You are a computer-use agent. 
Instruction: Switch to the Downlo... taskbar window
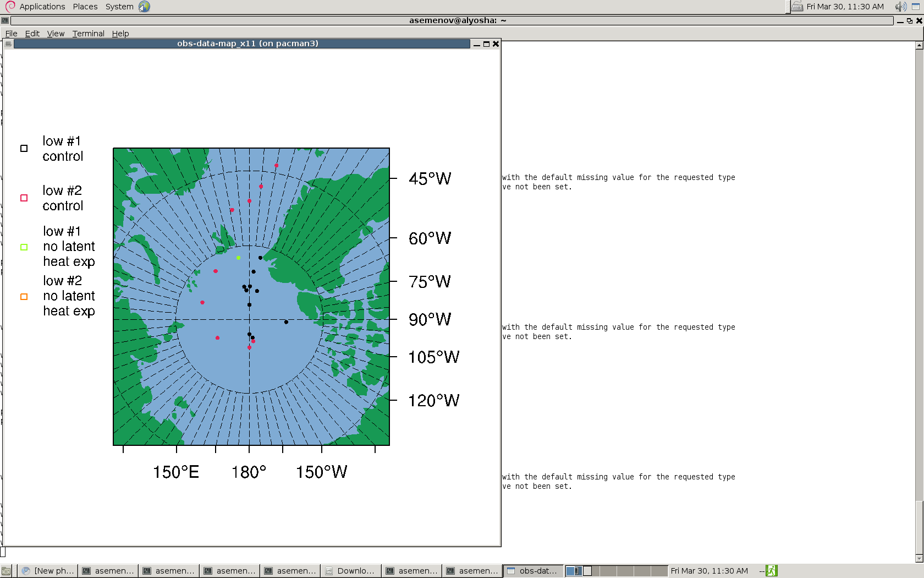(x=351, y=571)
